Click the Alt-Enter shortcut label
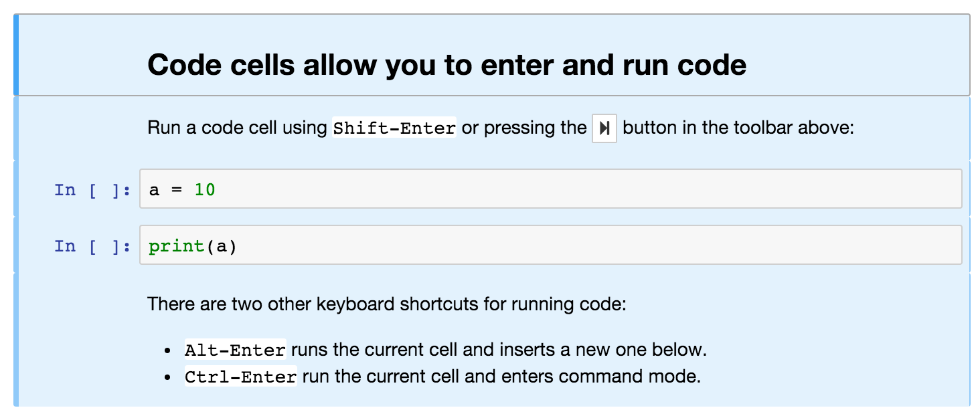The width and height of the screenshot is (980, 420). pyautogui.click(x=235, y=350)
